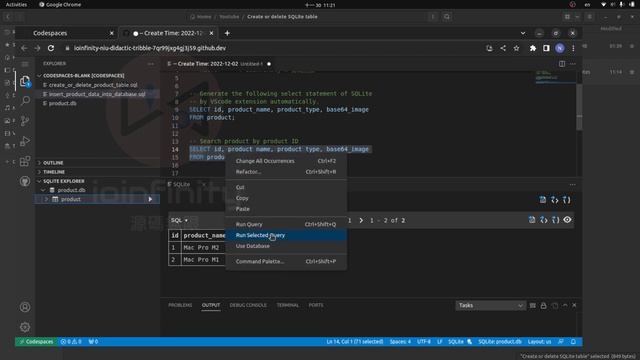Share this page from the address bar
The height and width of the screenshot is (360, 640).
(x=503, y=48)
